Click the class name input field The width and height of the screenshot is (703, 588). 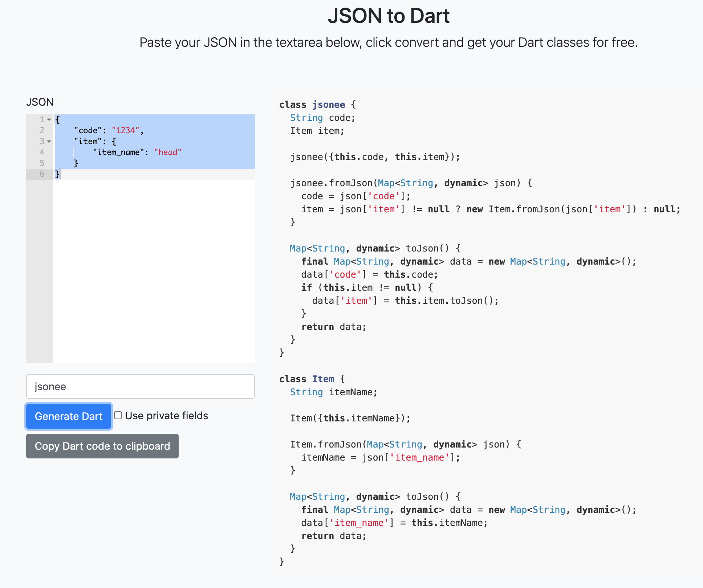point(140,387)
